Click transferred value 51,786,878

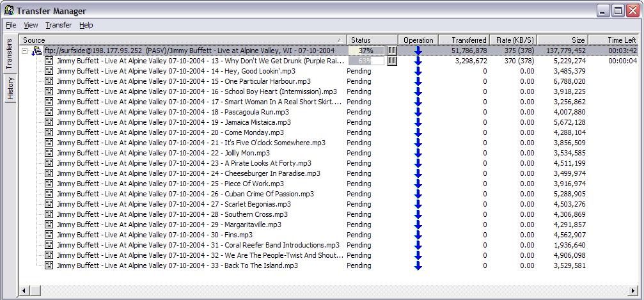coord(469,51)
